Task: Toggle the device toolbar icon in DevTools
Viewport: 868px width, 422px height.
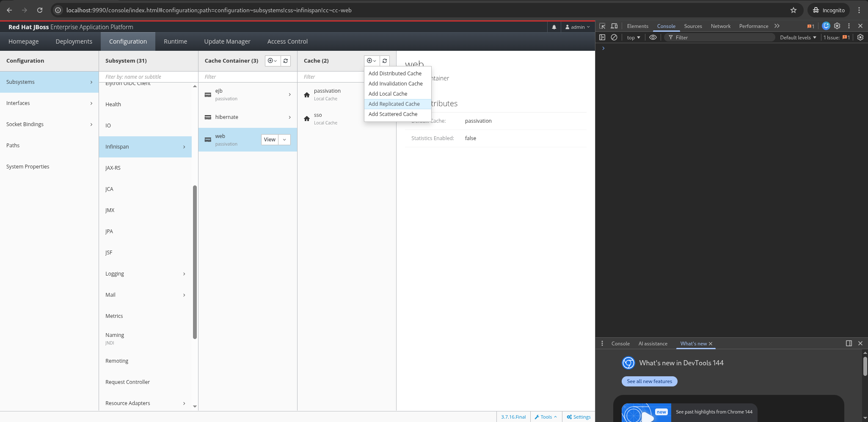Action: click(x=614, y=26)
